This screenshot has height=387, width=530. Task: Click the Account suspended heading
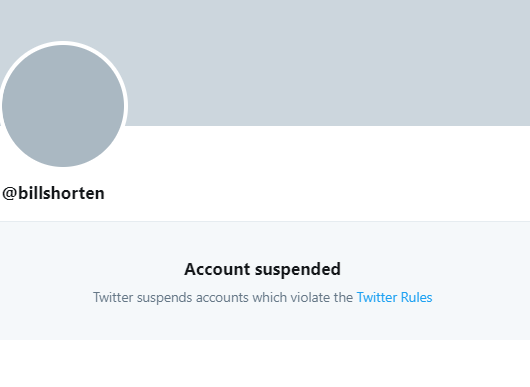[x=262, y=269]
